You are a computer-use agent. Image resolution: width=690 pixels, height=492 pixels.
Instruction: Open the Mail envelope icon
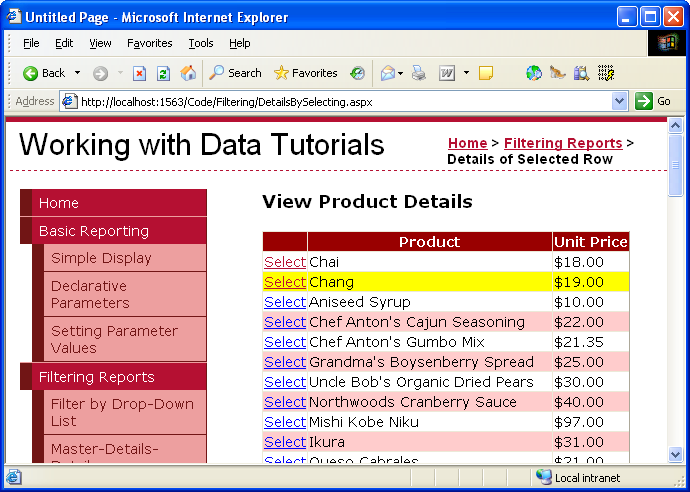coord(388,73)
